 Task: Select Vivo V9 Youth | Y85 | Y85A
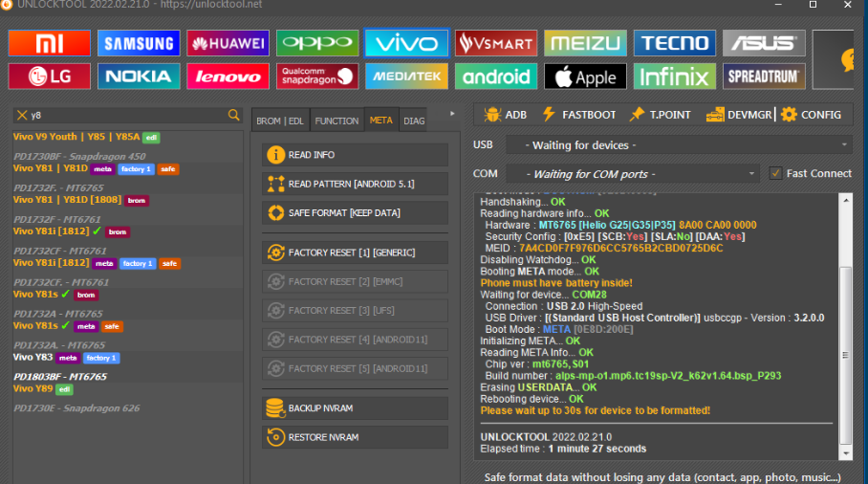click(x=76, y=137)
